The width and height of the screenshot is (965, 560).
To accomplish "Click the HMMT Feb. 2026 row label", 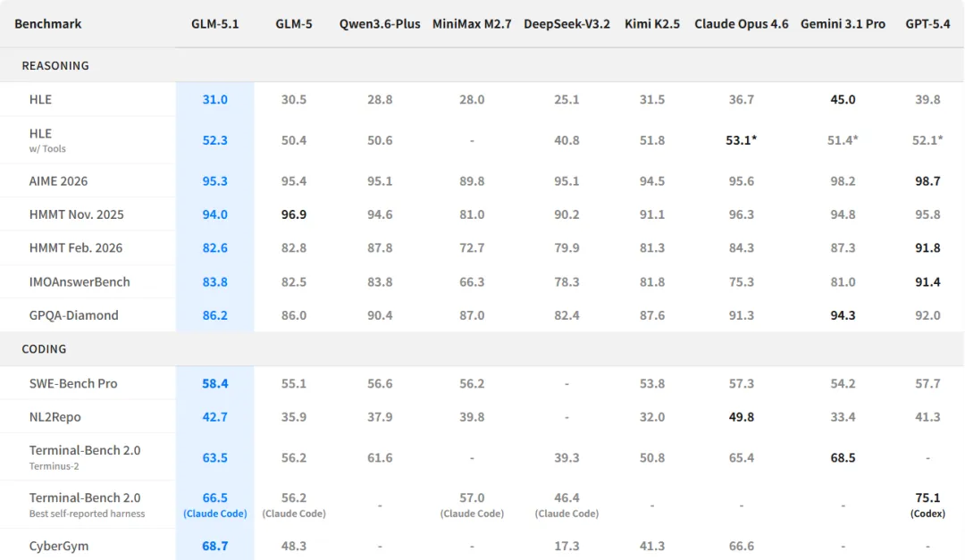I will [x=76, y=247].
